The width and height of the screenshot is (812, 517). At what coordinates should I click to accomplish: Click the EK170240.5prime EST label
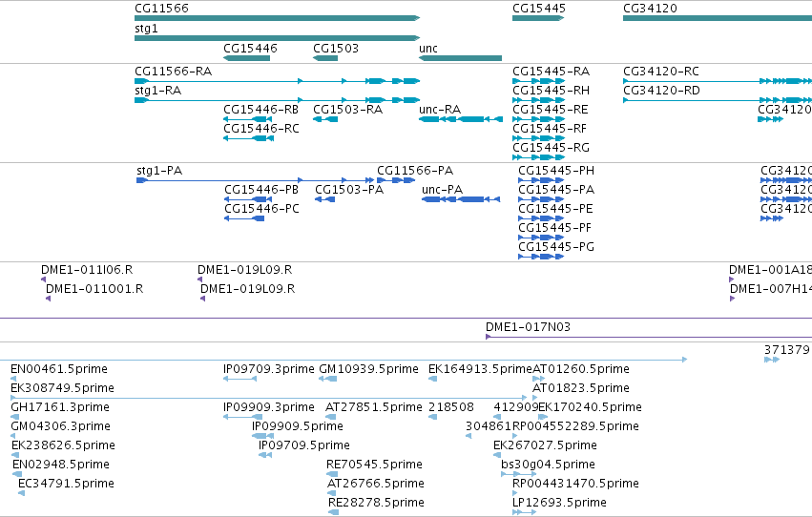click(591, 407)
